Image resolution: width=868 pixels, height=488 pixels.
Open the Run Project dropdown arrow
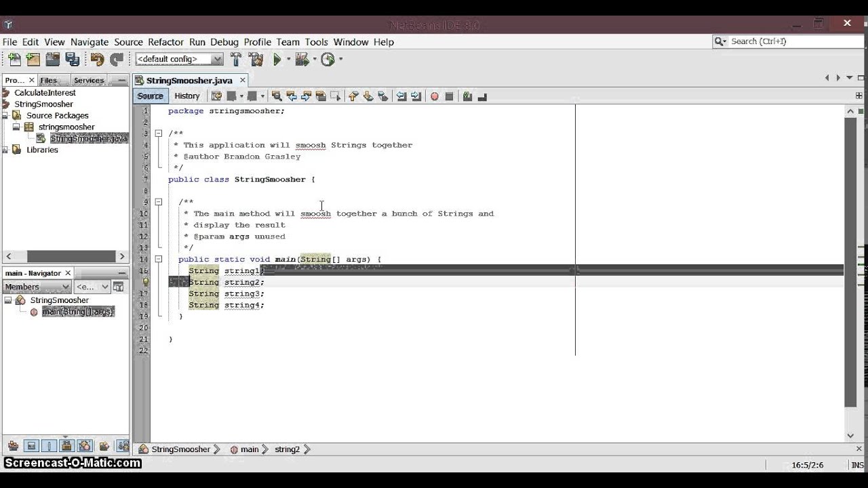pos(289,60)
